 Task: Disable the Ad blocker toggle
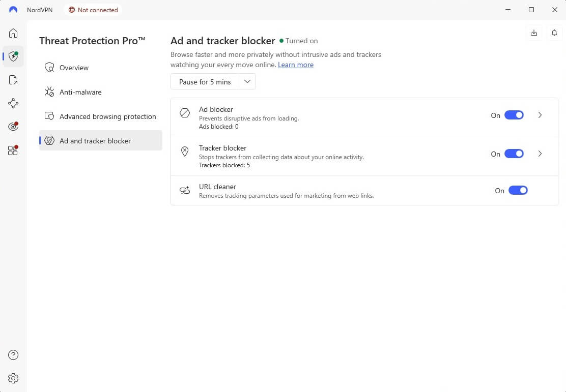pos(514,115)
